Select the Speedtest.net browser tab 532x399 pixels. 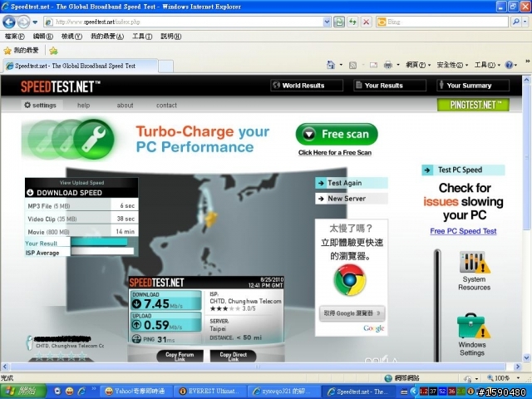click(x=81, y=66)
